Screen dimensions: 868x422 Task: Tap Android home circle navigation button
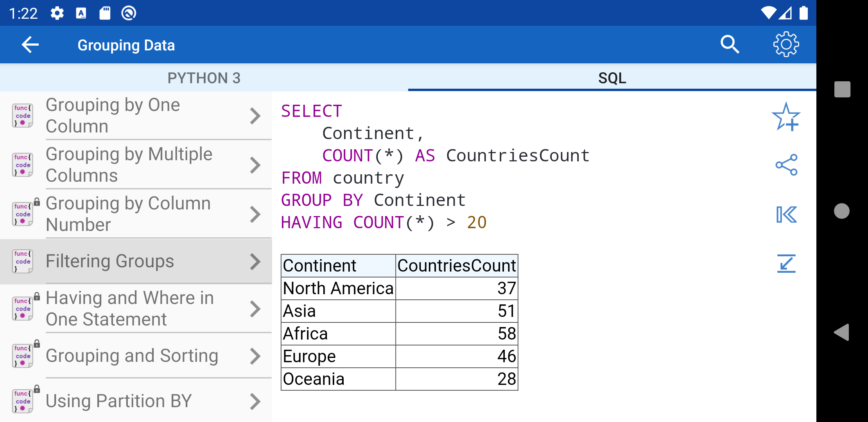(x=842, y=211)
